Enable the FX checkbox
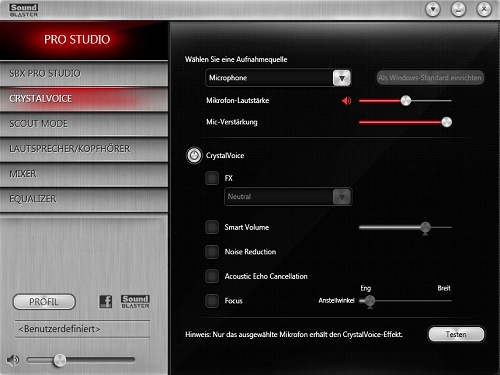500x375 pixels. [x=212, y=178]
